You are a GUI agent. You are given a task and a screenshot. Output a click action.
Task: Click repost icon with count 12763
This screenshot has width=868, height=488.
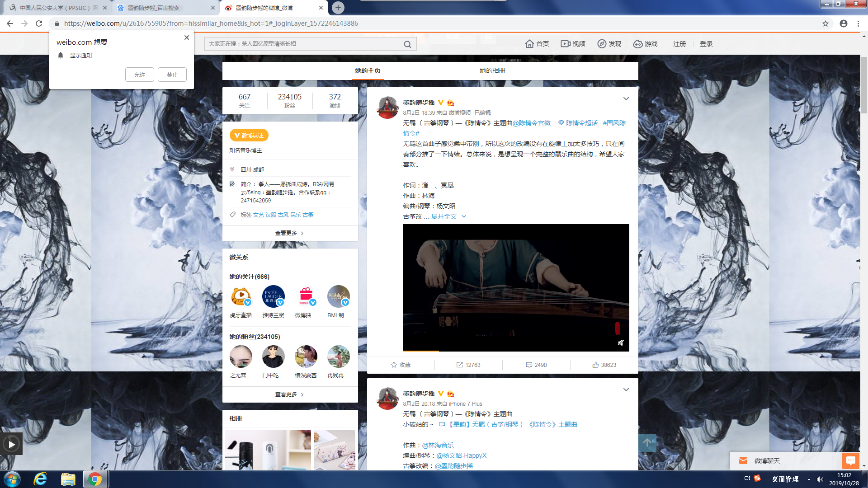(468, 365)
